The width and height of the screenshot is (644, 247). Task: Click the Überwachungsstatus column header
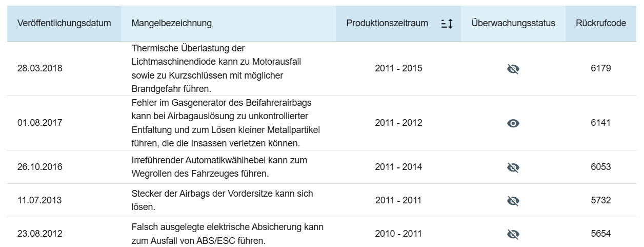(513, 24)
